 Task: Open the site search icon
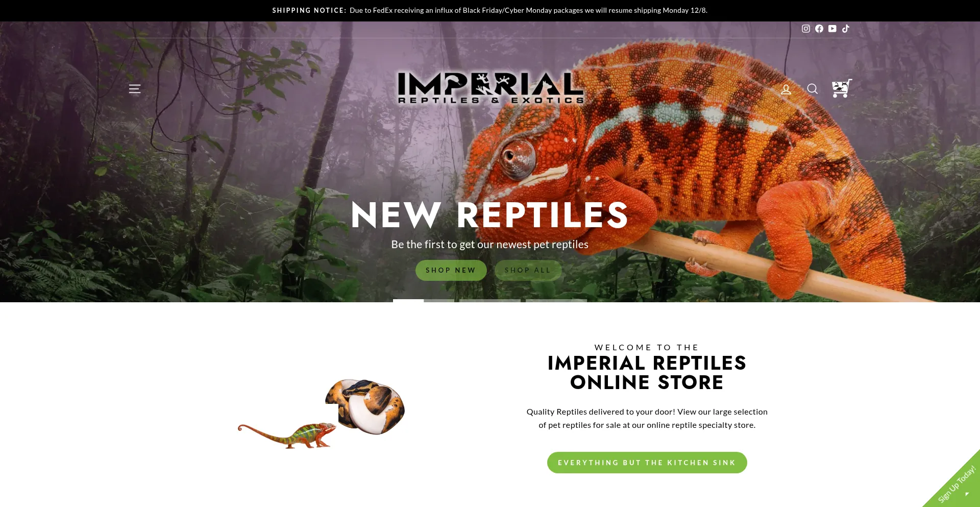[x=813, y=89]
